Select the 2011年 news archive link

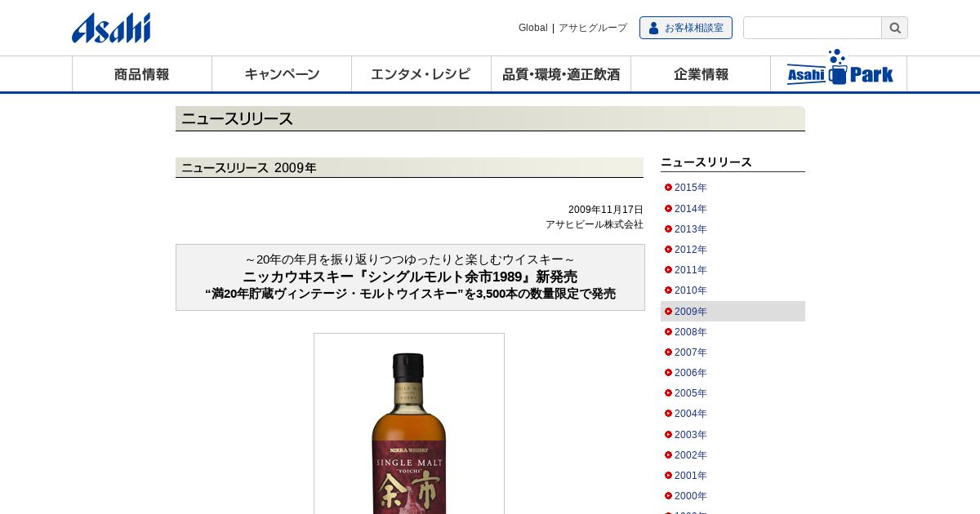click(x=691, y=270)
